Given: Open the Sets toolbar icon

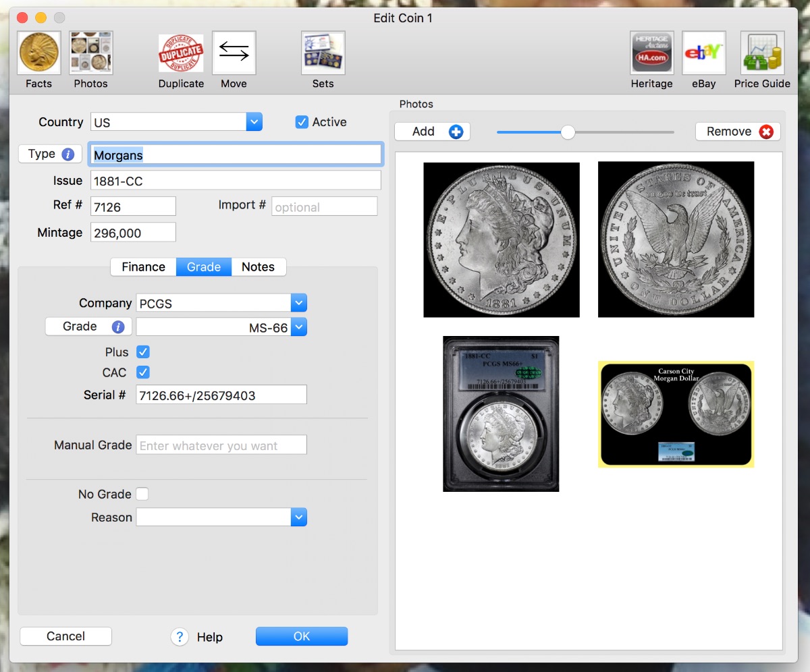Looking at the screenshot, I should [x=323, y=53].
